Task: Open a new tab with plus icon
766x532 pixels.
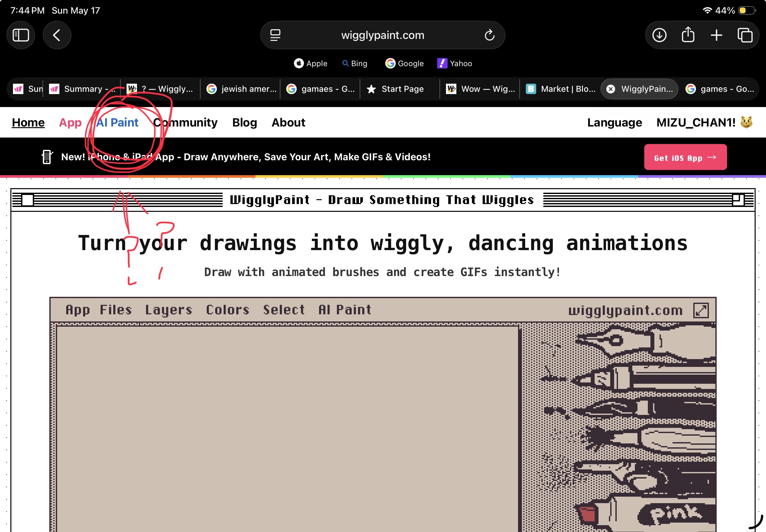Action: pos(716,35)
